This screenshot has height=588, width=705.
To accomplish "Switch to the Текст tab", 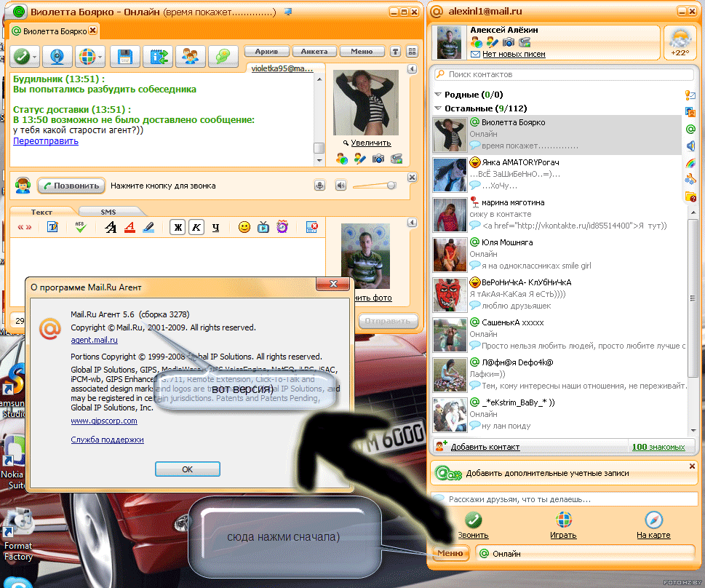I will pos(41,212).
